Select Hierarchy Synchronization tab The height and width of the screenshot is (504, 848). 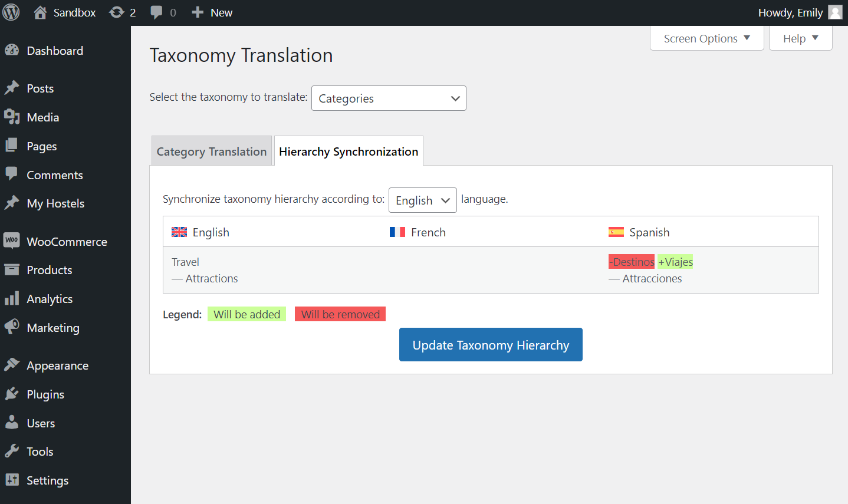(x=349, y=151)
